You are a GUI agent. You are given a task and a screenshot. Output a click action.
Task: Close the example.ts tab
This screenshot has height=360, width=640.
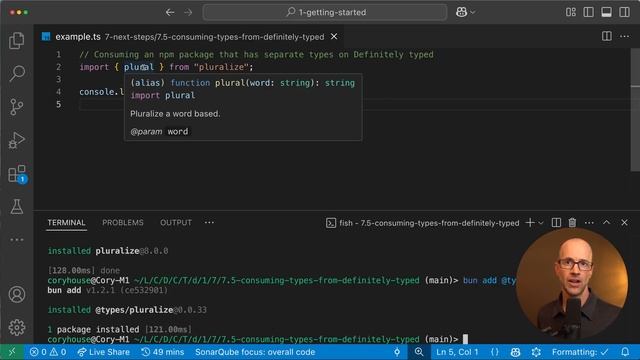pyautogui.click(x=334, y=37)
